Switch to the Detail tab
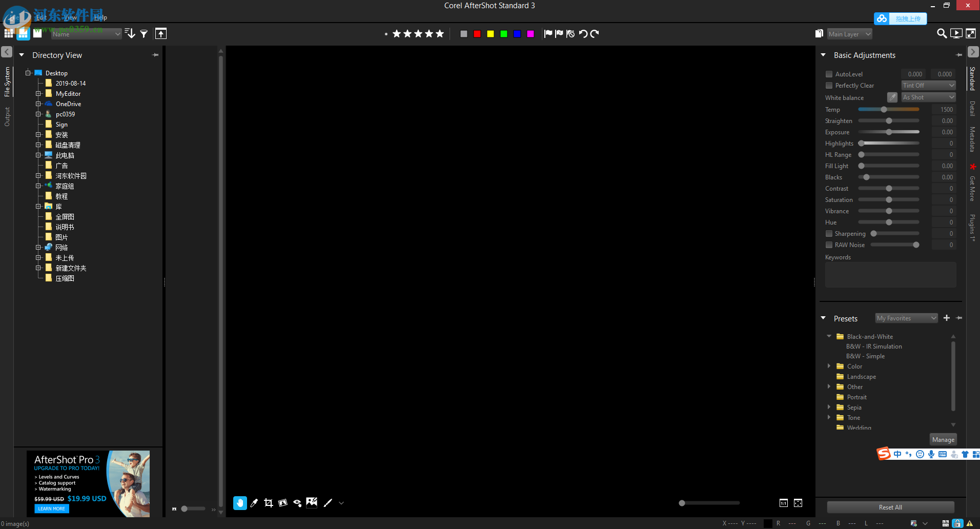980x529 pixels. tap(972, 109)
